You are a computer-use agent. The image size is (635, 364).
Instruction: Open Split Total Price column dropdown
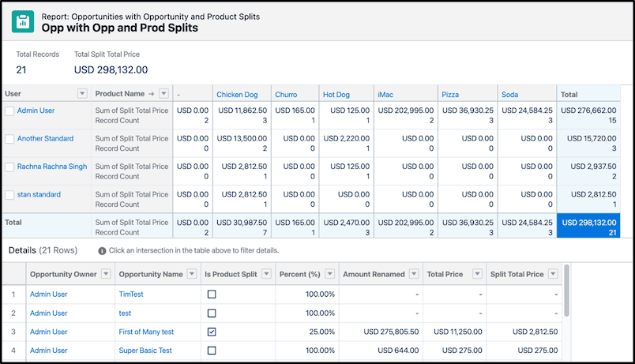(x=553, y=274)
